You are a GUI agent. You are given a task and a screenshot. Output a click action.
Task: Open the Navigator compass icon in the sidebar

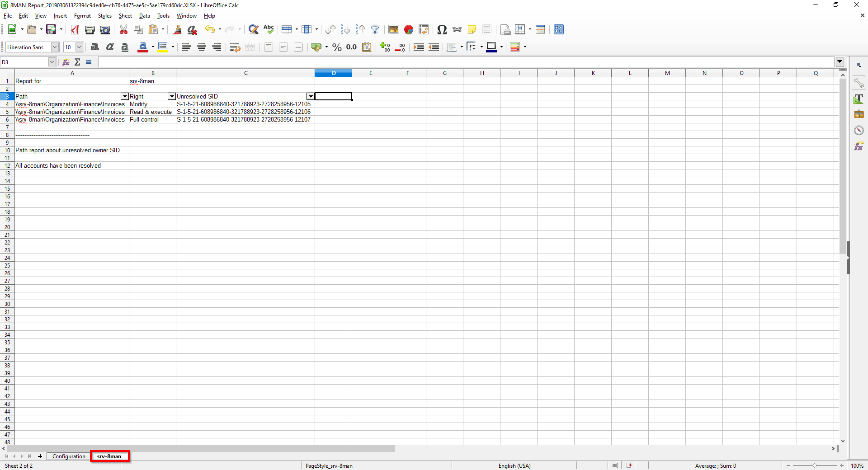pyautogui.click(x=859, y=131)
